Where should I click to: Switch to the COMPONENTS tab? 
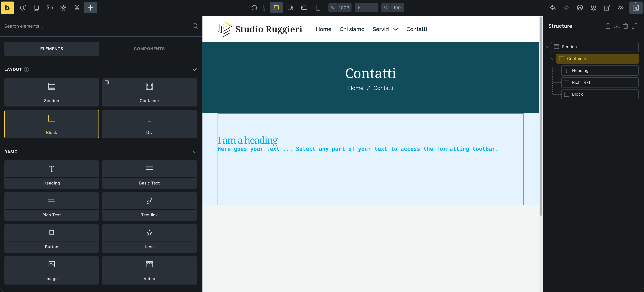pyautogui.click(x=149, y=49)
